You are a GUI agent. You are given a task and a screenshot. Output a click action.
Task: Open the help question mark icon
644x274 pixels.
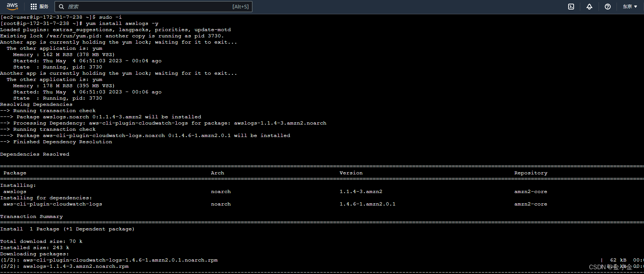[608, 7]
